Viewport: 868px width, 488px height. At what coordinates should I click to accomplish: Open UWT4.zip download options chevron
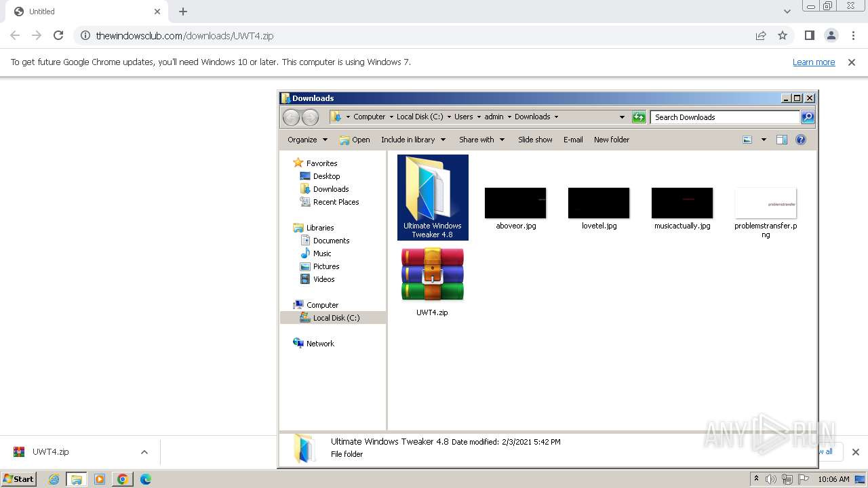click(144, 452)
